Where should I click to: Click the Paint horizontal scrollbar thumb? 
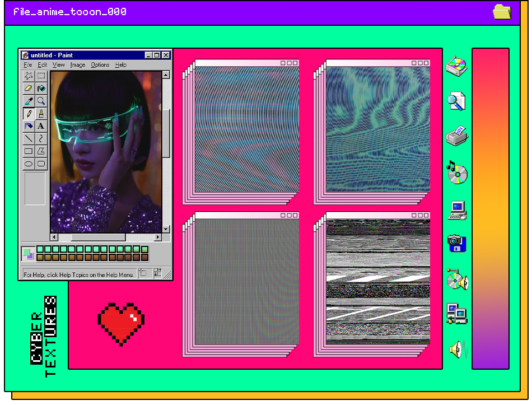coord(99,237)
